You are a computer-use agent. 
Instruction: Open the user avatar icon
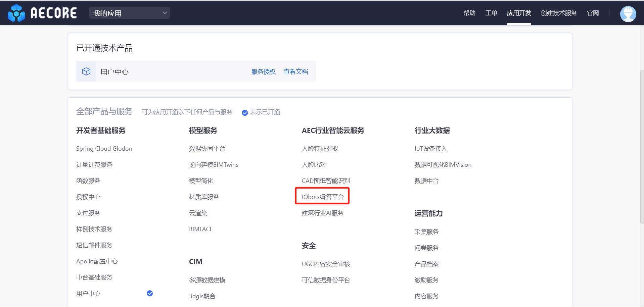click(628, 14)
